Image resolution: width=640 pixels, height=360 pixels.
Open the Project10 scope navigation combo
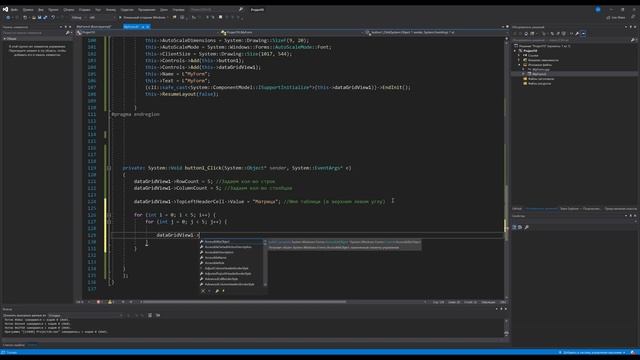point(147,32)
